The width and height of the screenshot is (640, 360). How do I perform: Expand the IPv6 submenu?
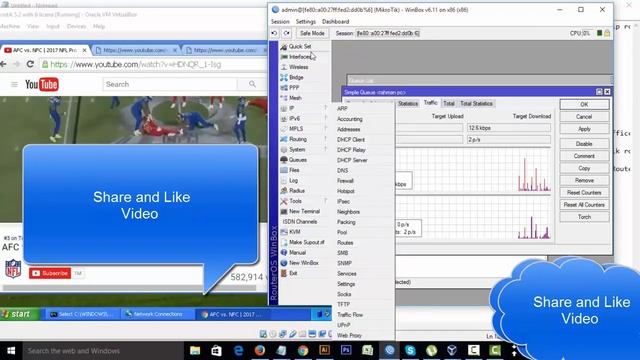[x=304, y=118]
